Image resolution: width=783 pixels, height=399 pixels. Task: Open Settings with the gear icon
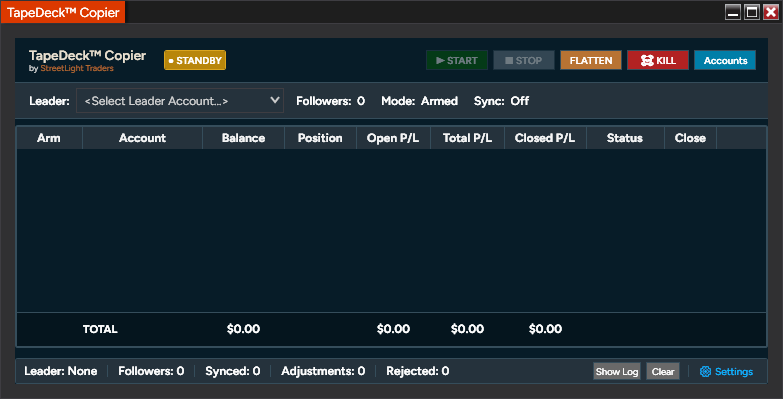click(x=726, y=372)
